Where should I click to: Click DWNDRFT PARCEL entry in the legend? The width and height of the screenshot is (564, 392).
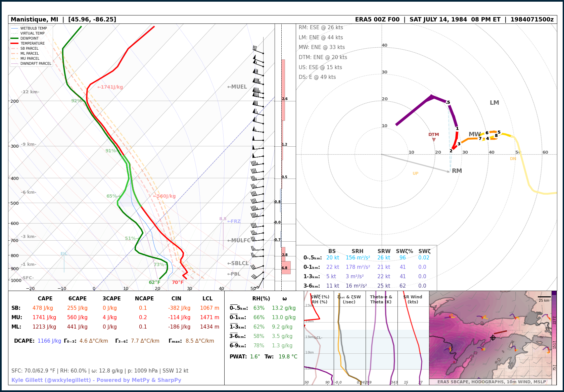click(x=36, y=63)
